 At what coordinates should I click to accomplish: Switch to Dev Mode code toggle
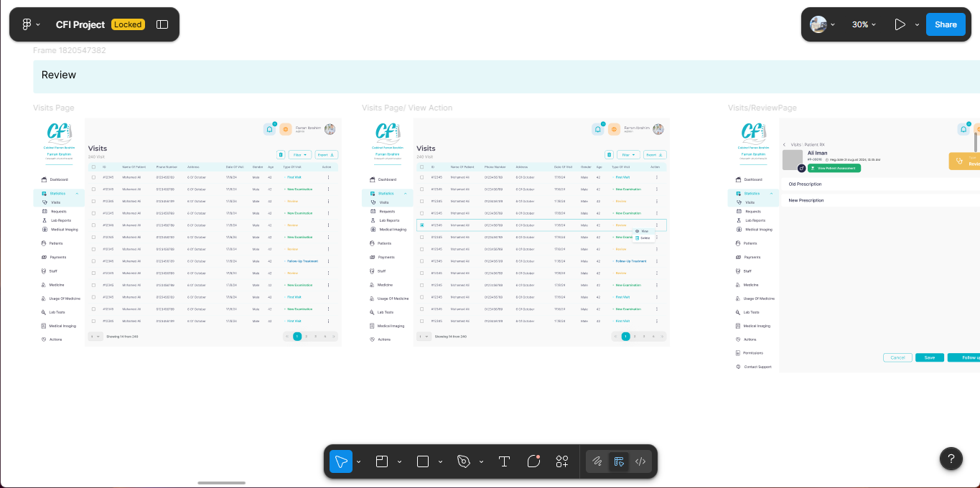click(x=640, y=461)
